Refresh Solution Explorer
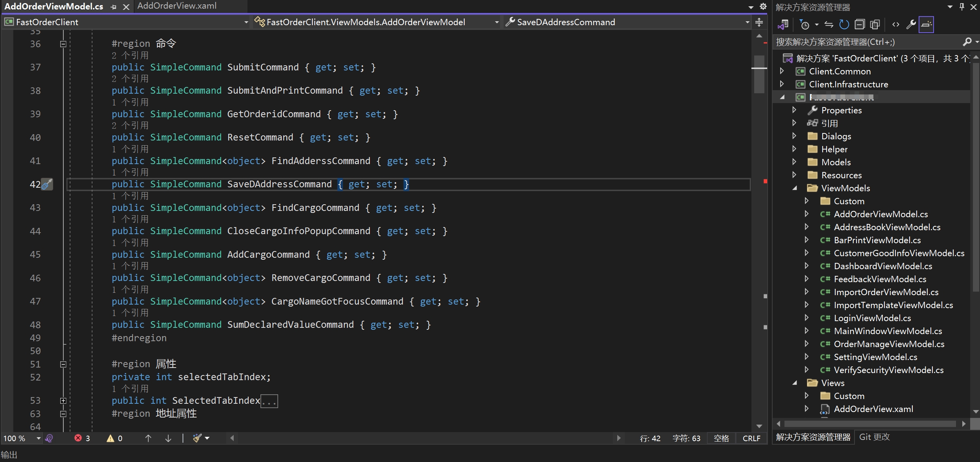 point(844,25)
